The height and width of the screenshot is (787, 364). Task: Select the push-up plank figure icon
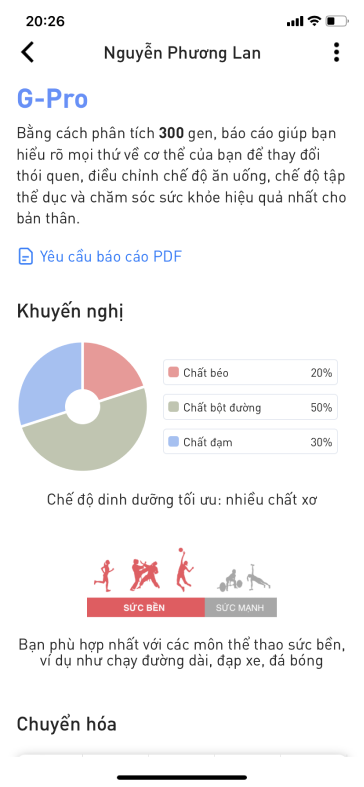258,577
